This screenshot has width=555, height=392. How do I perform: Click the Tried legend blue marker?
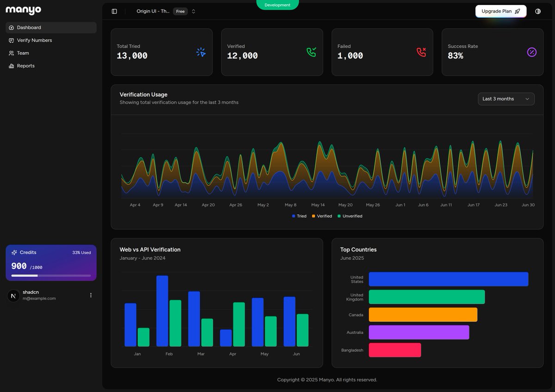pyautogui.click(x=294, y=216)
